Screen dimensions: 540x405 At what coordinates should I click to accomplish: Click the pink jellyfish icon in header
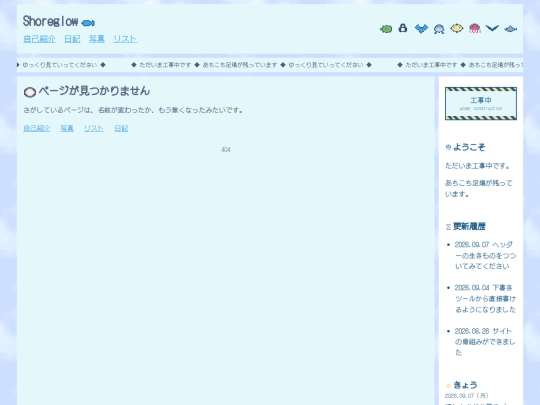(x=475, y=29)
